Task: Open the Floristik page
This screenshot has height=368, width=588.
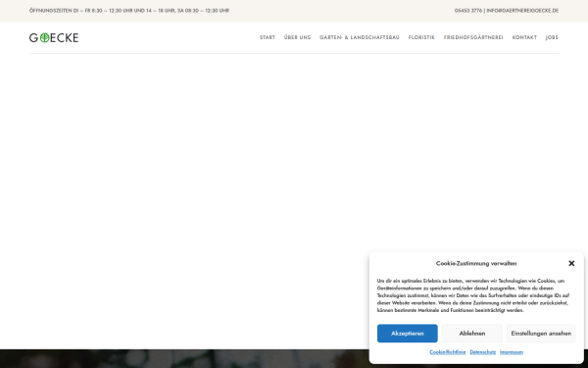Action: 421,37
